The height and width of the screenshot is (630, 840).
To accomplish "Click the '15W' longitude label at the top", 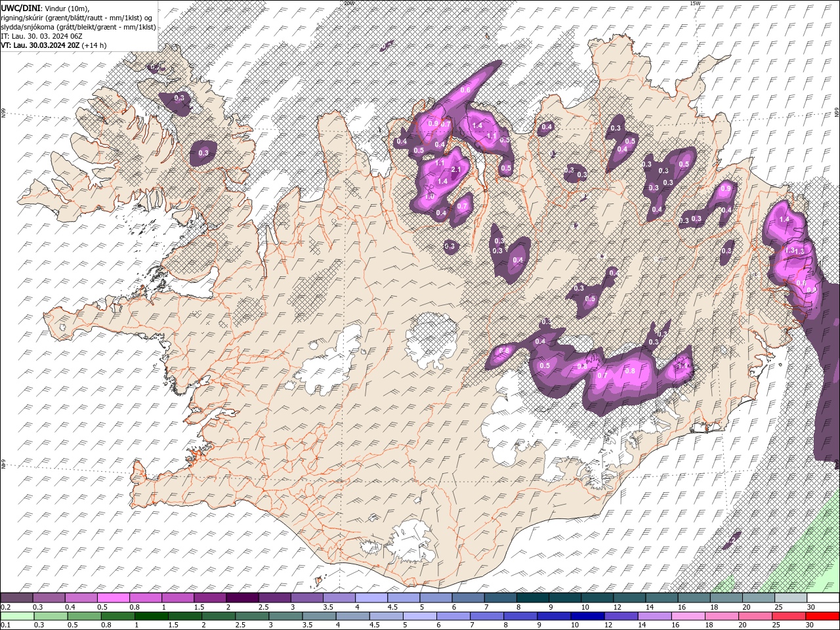I will click(695, 3).
